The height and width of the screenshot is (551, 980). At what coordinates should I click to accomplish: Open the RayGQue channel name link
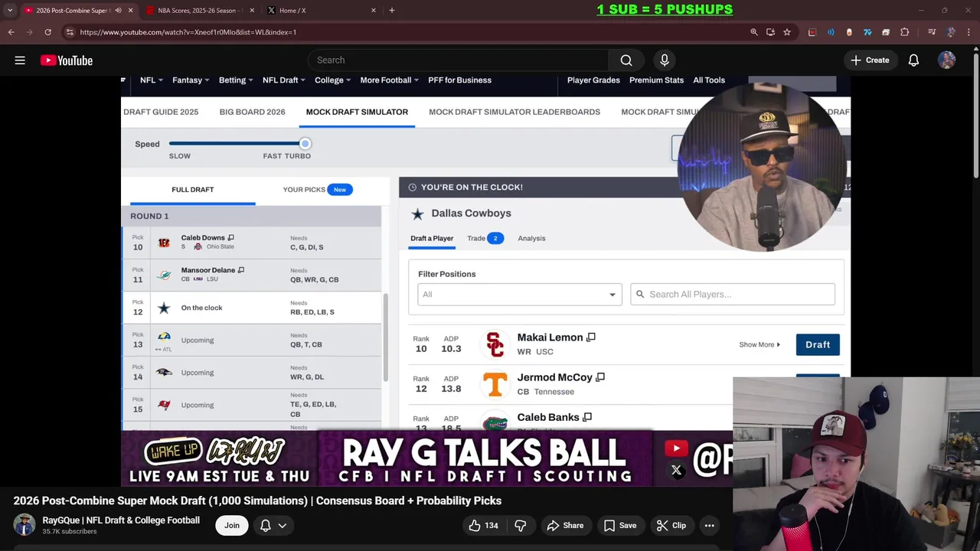pyautogui.click(x=121, y=520)
